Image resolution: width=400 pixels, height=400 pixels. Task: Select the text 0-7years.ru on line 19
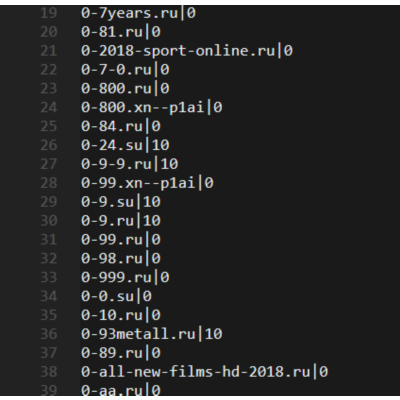pyautogui.click(x=129, y=13)
